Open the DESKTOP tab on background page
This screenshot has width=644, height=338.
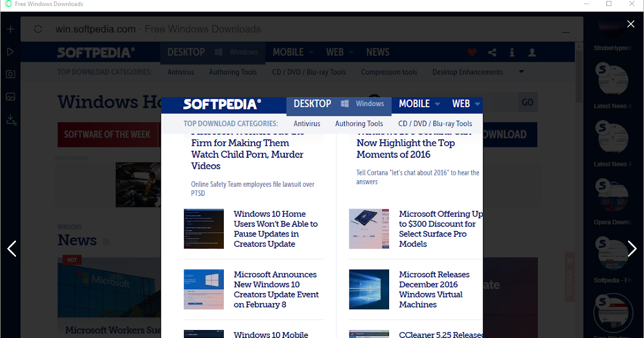tap(186, 52)
